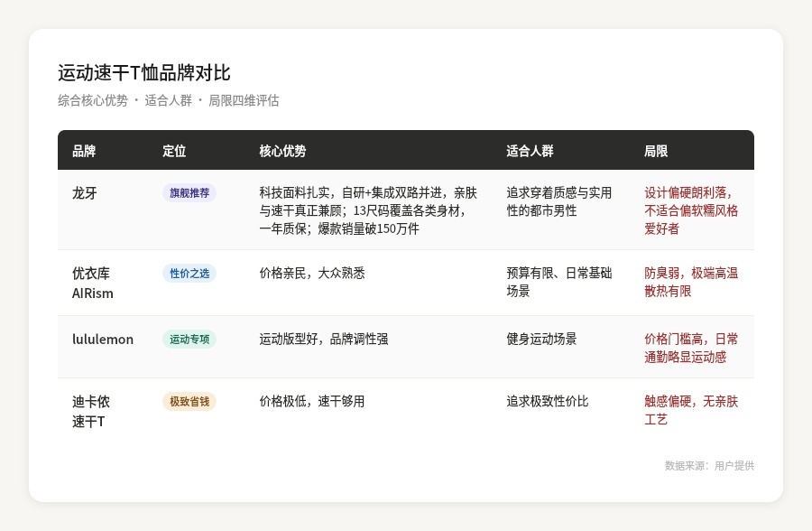Click the 旗舰推荐 badge
This screenshot has width=812, height=531.
189,193
